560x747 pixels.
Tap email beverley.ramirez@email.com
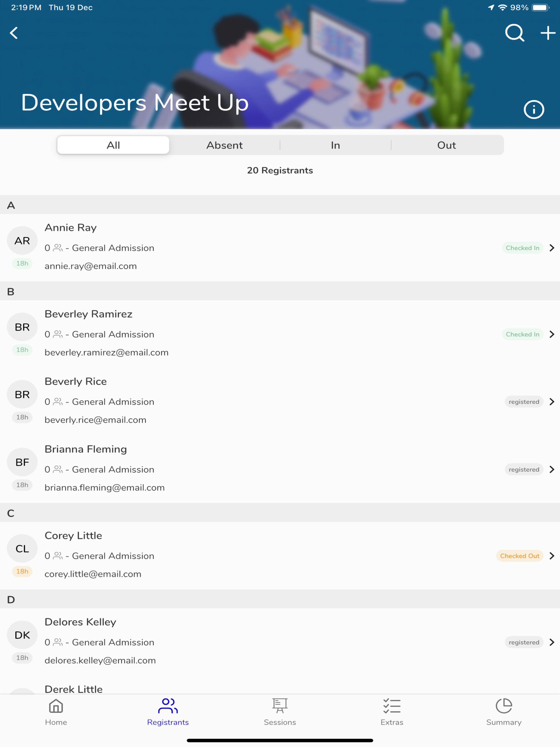click(106, 352)
